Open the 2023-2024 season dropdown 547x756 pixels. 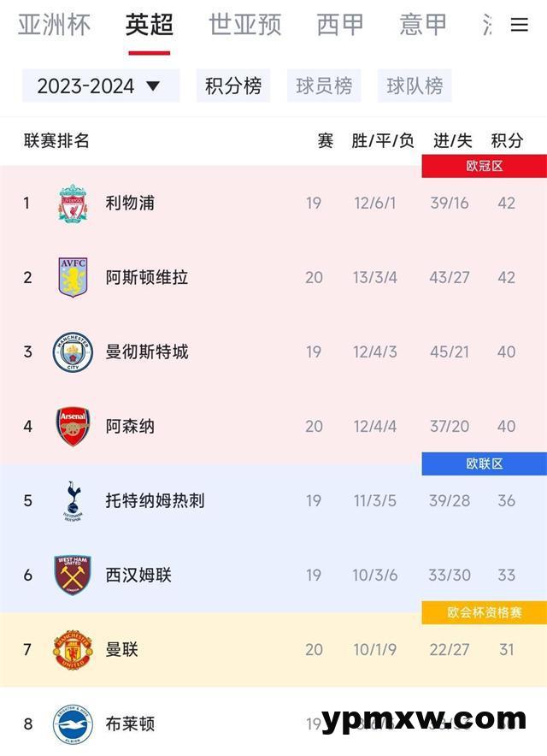pyautogui.click(x=100, y=86)
